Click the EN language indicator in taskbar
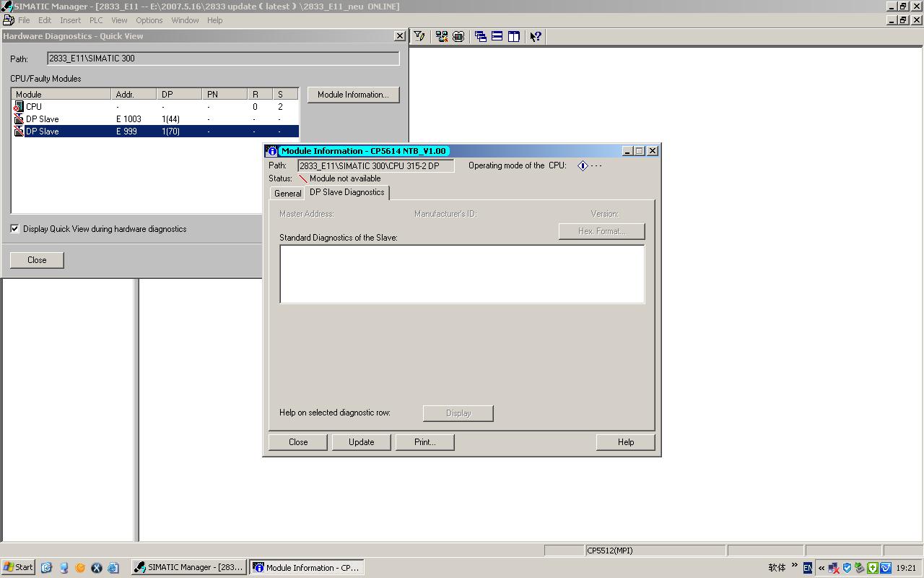Image resolution: width=924 pixels, height=578 pixels. tap(808, 568)
